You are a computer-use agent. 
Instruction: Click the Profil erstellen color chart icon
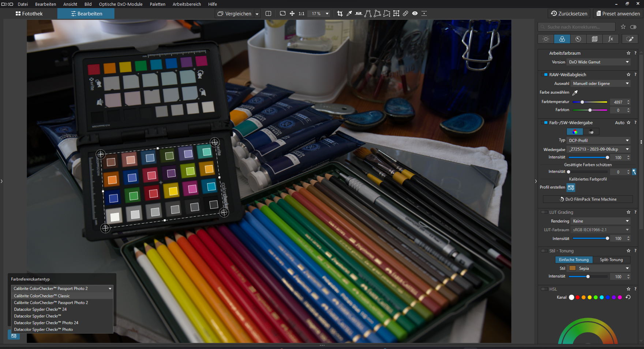[x=571, y=188]
